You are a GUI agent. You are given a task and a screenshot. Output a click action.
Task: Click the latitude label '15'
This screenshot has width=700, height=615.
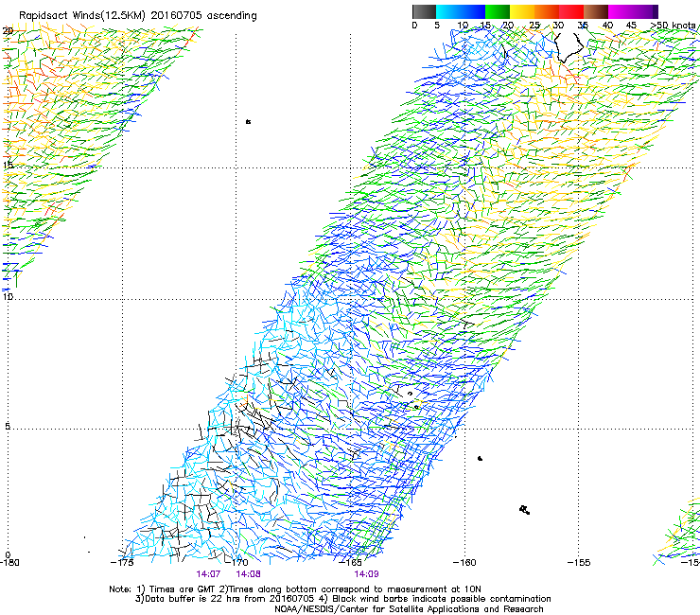click(x=8, y=165)
